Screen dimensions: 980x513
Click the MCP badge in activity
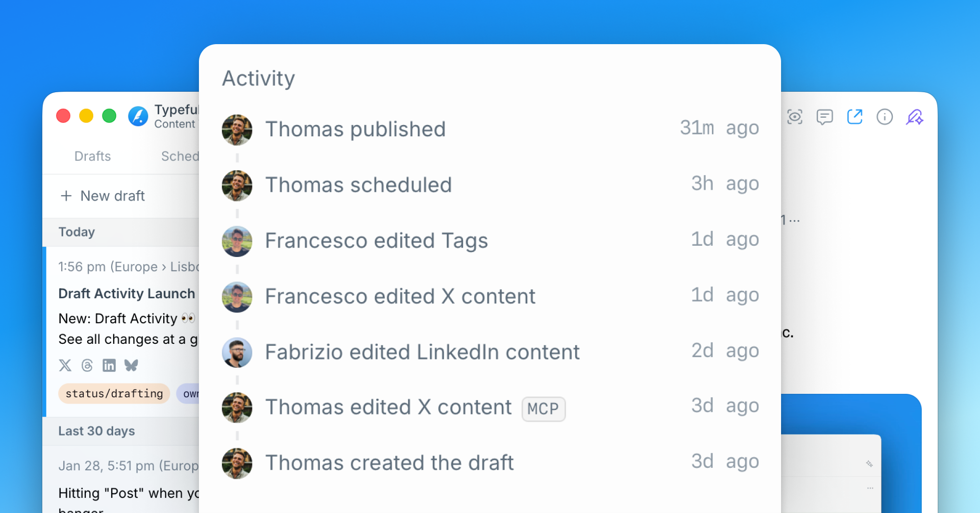[543, 409]
